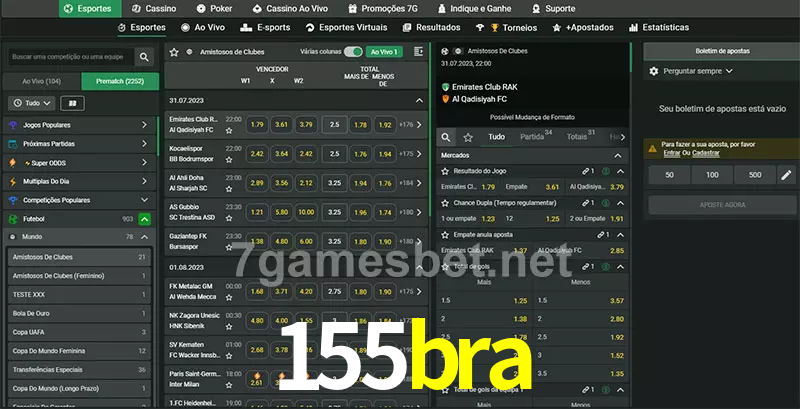Select W2 odds 10.00 for AS Gubbio match
Viewport: 800px width, 409px height.
306,212
